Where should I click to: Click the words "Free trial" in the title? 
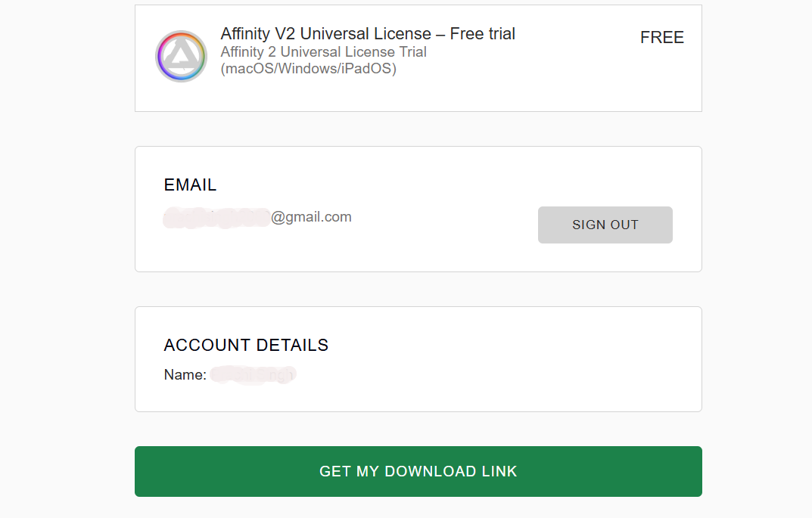(483, 33)
